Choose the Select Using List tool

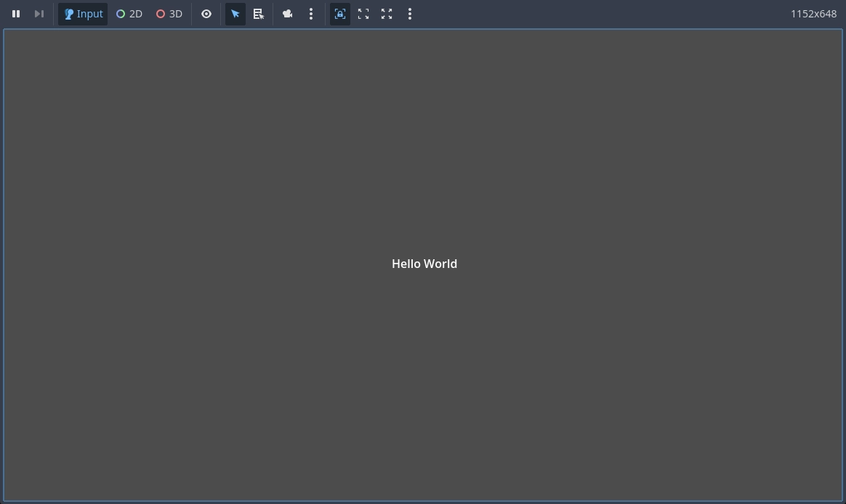[x=258, y=14]
